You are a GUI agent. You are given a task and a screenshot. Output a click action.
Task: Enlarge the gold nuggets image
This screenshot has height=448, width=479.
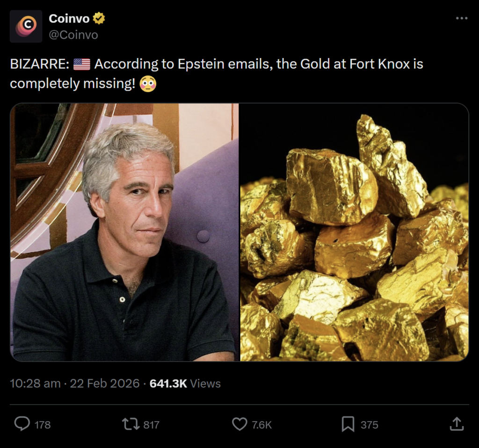coord(354,232)
